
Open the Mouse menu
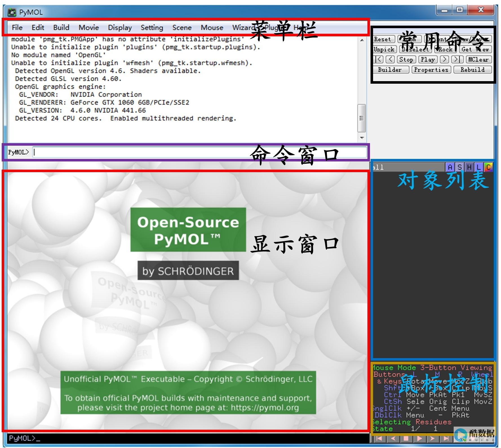tap(212, 27)
